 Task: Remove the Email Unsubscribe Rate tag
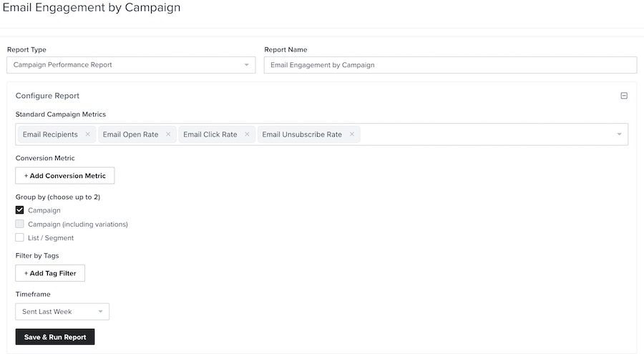tap(352, 134)
